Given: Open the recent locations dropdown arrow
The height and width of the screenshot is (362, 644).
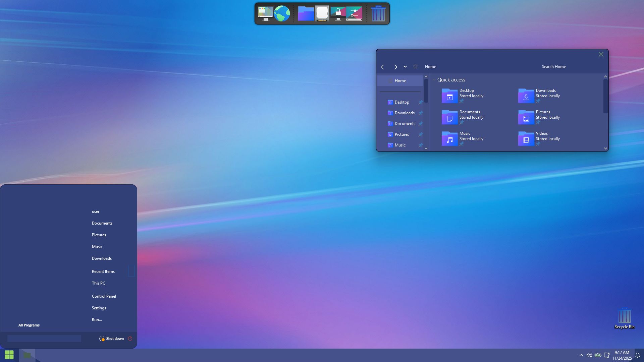Looking at the screenshot, I should (x=405, y=67).
